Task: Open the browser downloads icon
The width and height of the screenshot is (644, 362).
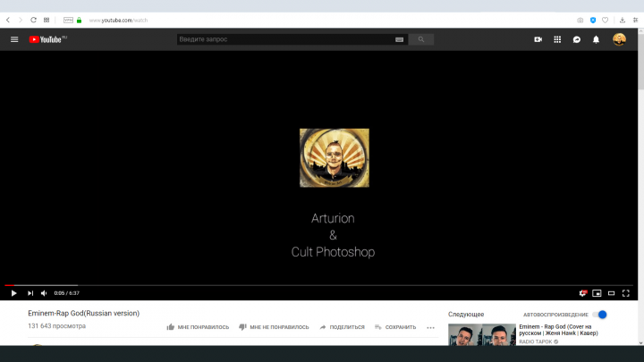Action: (x=623, y=20)
